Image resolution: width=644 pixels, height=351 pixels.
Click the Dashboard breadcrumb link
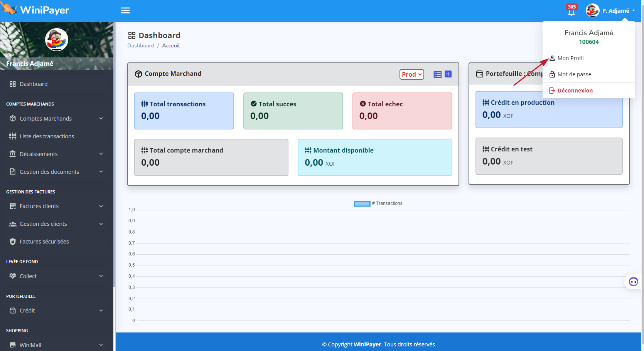coord(141,45)
